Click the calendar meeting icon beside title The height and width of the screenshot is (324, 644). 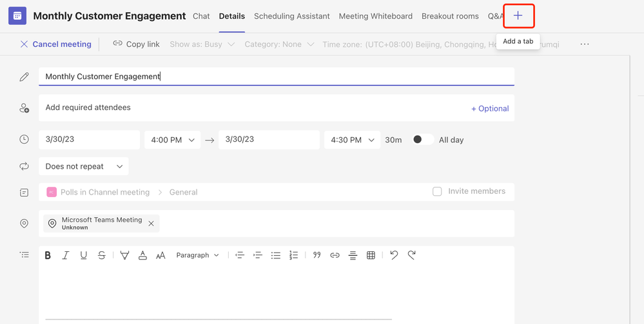point(17,16)
